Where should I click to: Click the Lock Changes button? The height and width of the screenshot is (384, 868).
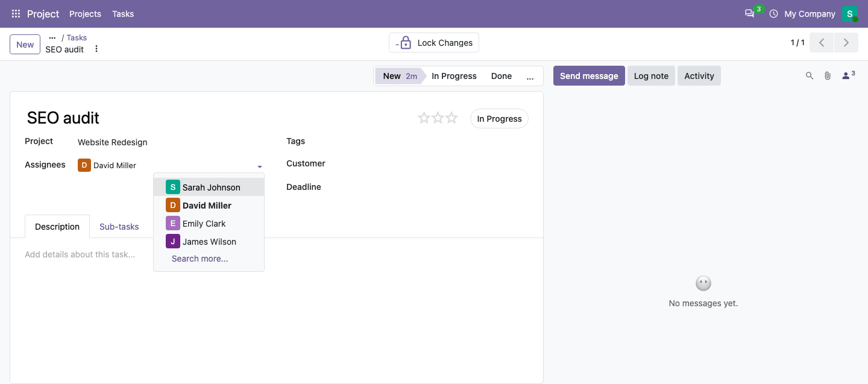(434, 43)
